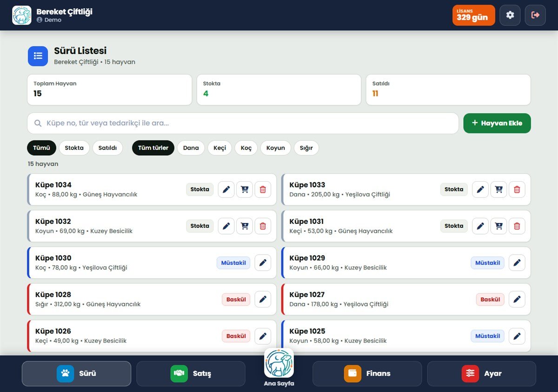Show only Koç animals

[x=246, y=148]
